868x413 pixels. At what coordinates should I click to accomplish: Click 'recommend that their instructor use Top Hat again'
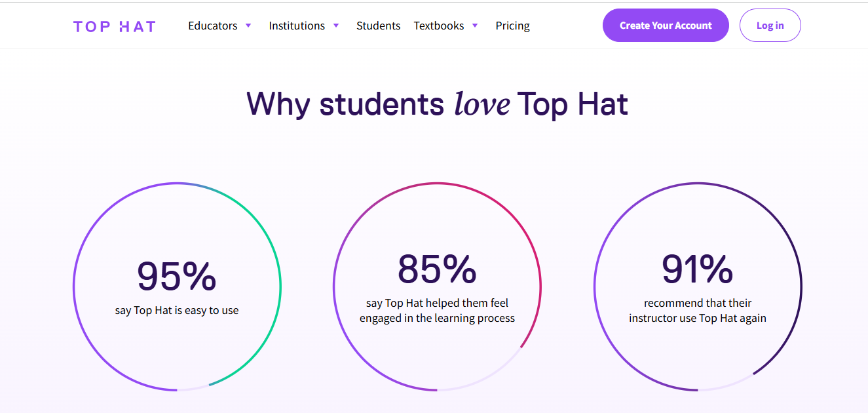(698, 311)
